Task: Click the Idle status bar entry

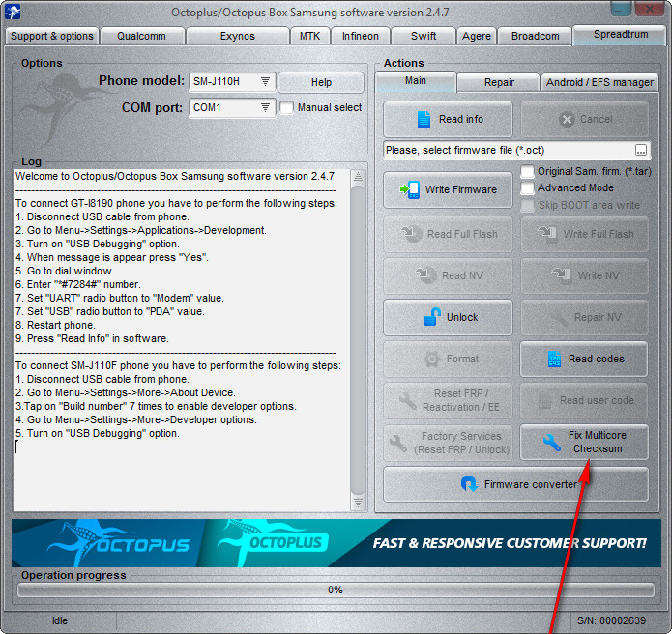Action: tap(60, 620)
